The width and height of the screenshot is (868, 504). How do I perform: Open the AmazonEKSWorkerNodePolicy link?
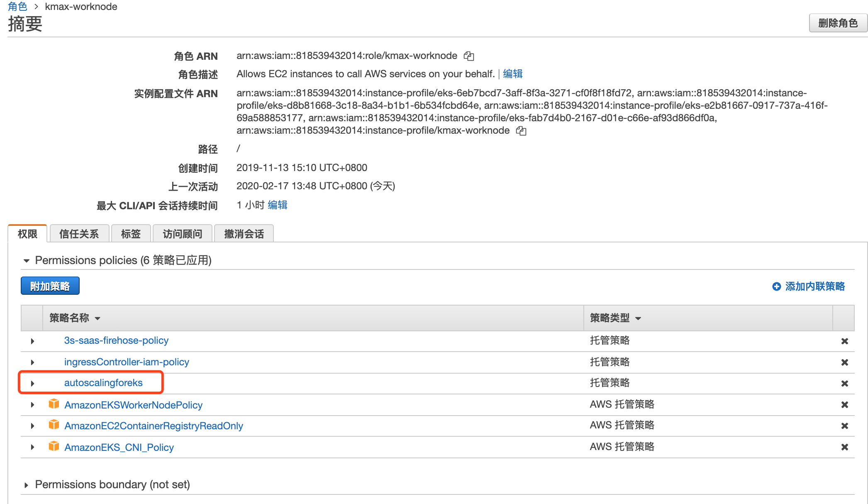(133, 405)
